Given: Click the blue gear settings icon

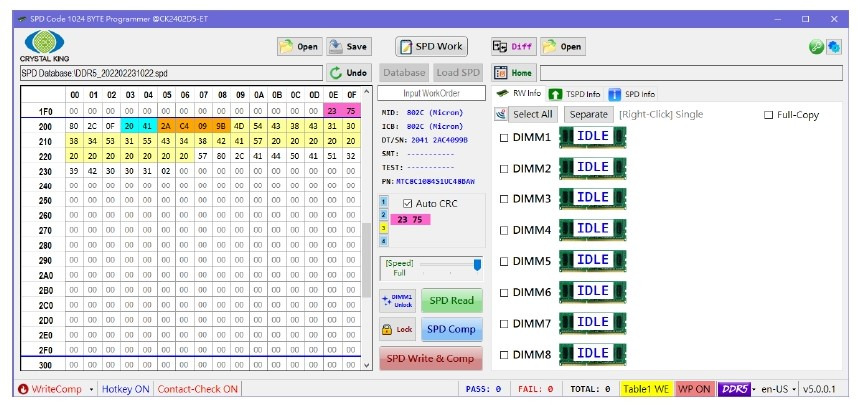Looking at the screenshot, I should [834, 47].
